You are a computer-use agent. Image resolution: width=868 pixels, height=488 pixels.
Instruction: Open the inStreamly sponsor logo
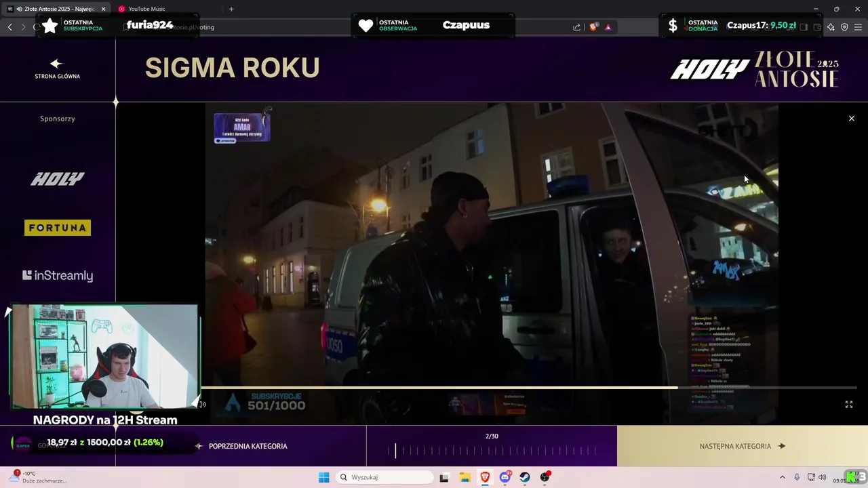point(58,275)
